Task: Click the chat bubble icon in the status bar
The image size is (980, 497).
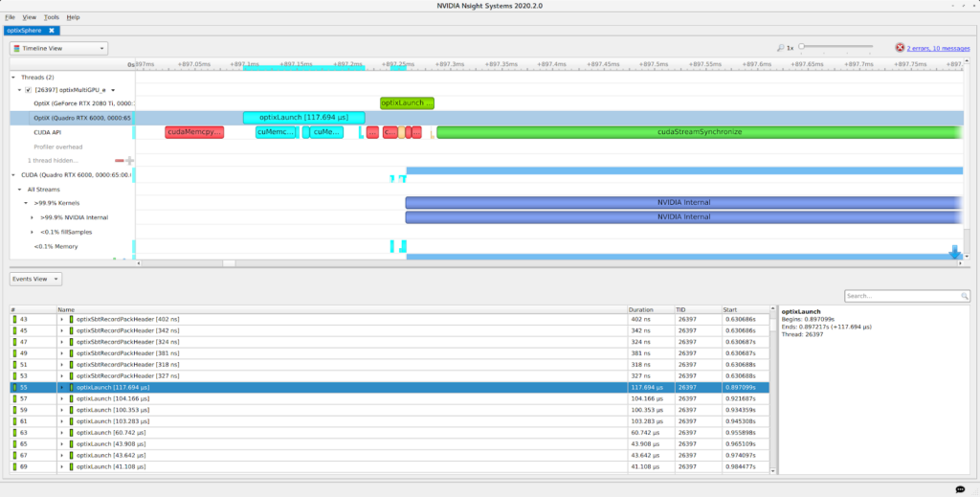Action: (960, 490)
